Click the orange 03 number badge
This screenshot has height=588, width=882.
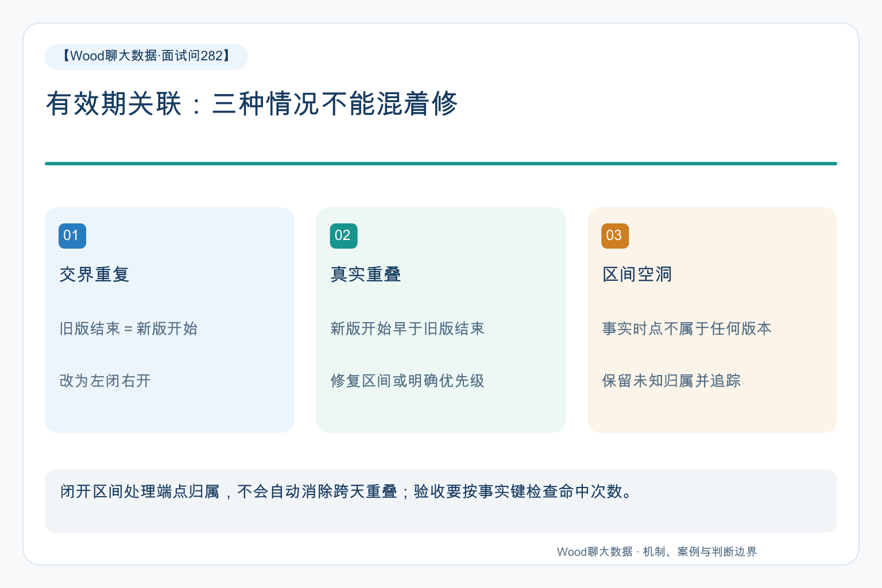615,236
